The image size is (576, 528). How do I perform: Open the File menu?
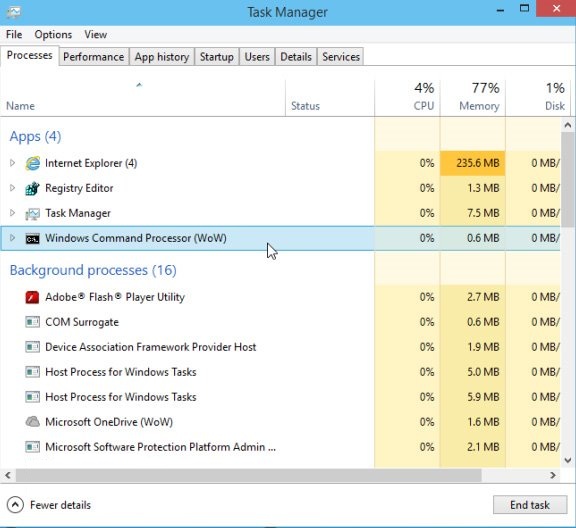[14, 35]
